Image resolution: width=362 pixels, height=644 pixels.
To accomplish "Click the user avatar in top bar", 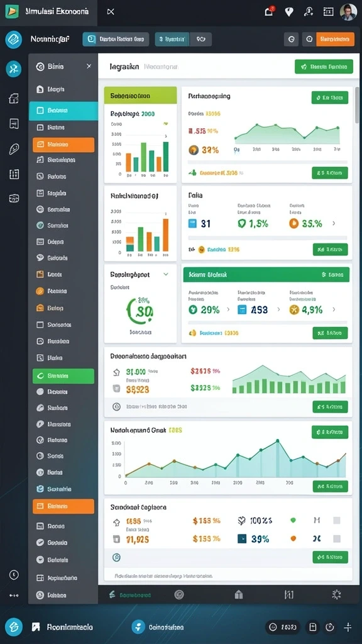I will pyautogui.click(x=348, y=12).
